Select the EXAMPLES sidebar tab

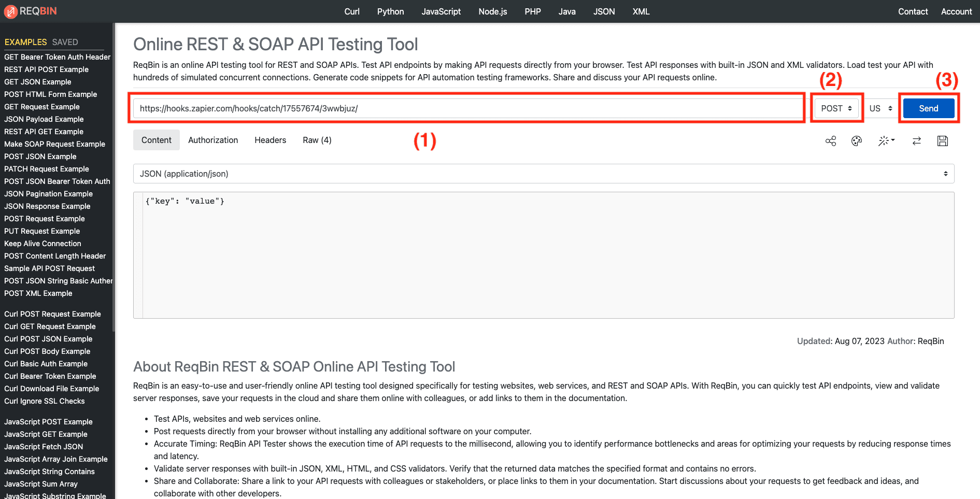coord(25,42)
